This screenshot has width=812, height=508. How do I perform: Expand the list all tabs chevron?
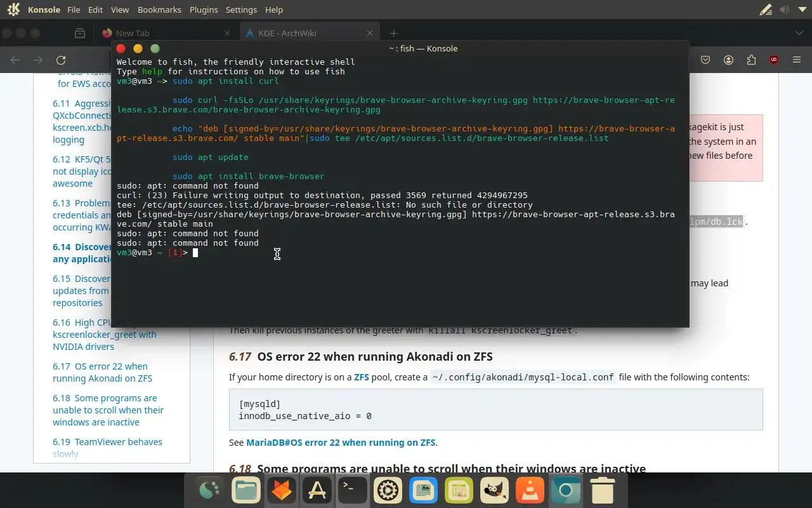pos(799,33)
